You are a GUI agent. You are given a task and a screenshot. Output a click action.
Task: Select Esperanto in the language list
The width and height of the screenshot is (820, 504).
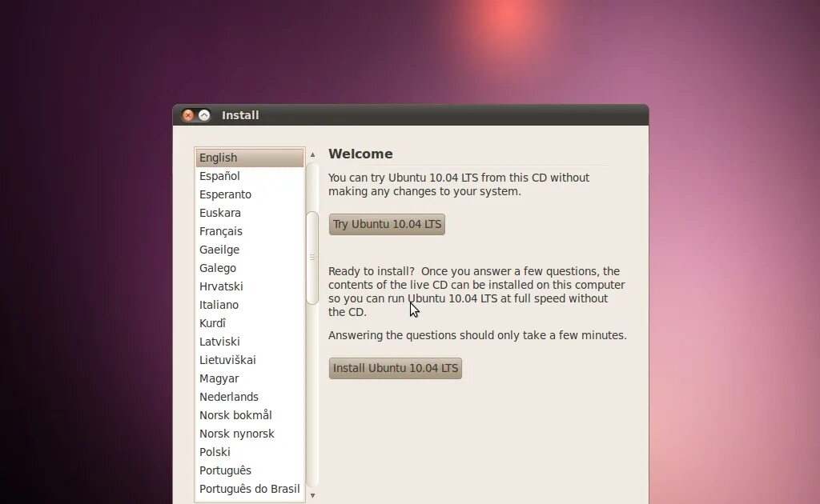point(250,194)
